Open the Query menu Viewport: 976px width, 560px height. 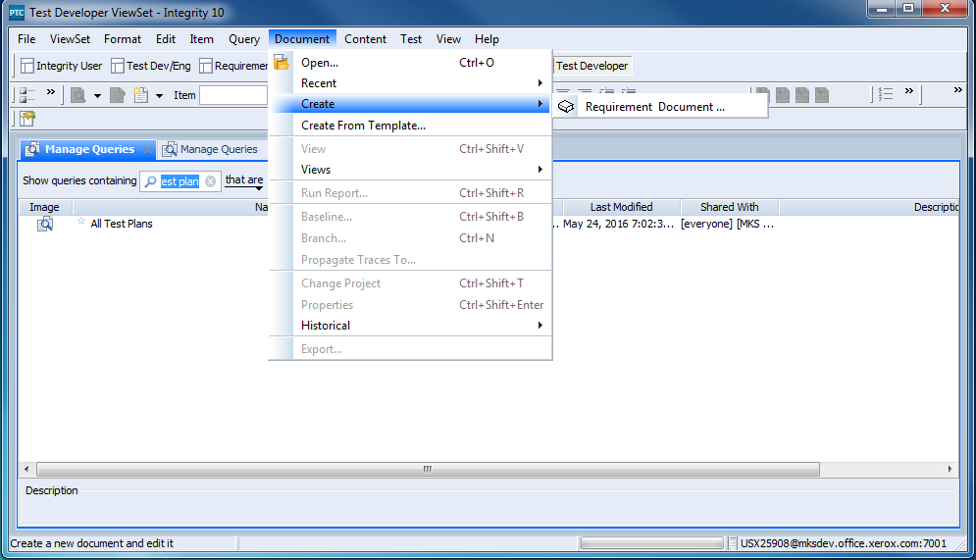244,39
